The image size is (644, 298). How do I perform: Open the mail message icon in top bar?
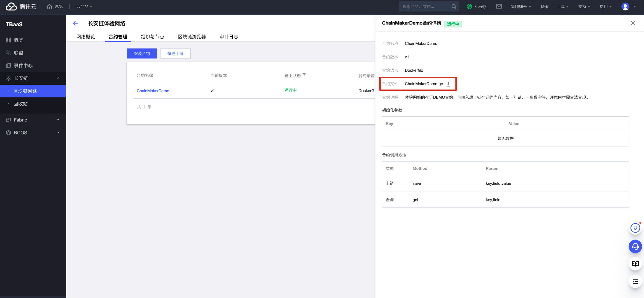[499, 6]
